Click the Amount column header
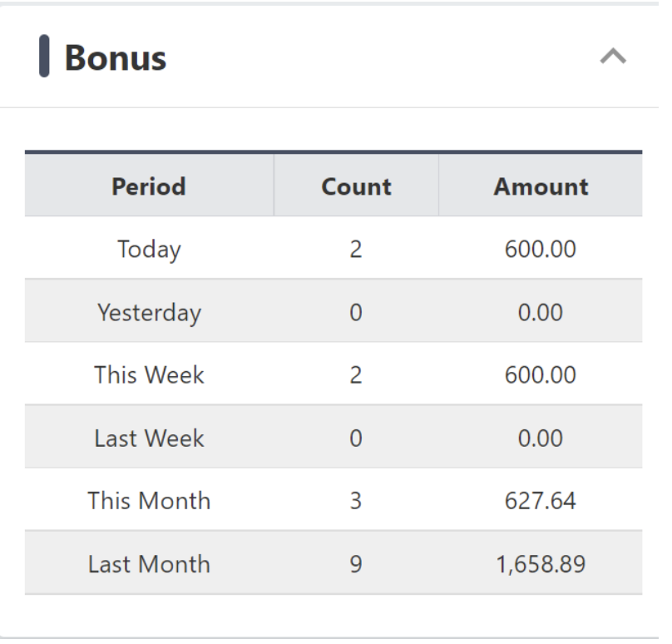Image resolution: width=672 pixels, height=644 pixels. tap(541, 186)
